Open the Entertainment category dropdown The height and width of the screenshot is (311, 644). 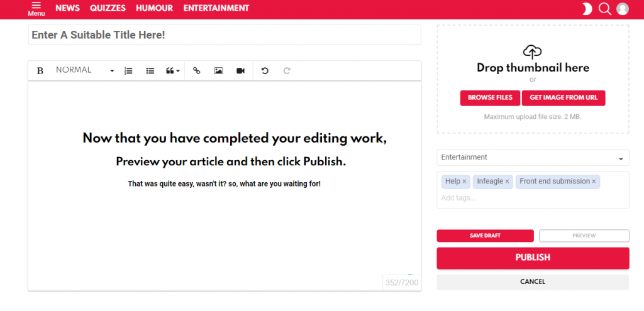pyautogui.click(x=533, y=158)
